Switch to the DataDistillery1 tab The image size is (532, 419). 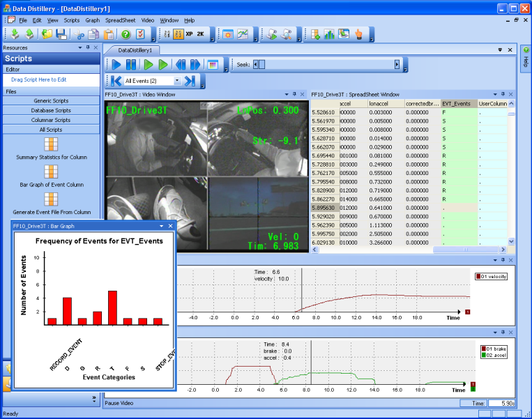(x=135, y=50)
